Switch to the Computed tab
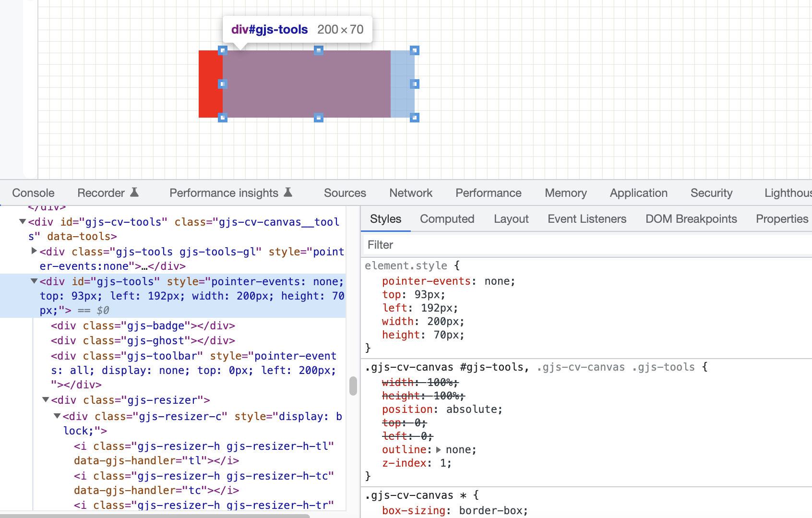Image resolution: width=812 pixels, height=518 pixels. click(x=447, y=219)
